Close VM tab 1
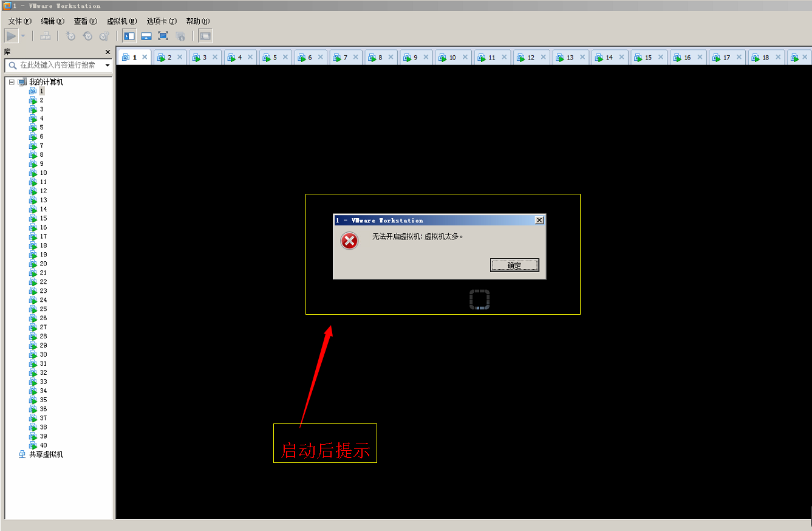812x531 pixels. 145,57
